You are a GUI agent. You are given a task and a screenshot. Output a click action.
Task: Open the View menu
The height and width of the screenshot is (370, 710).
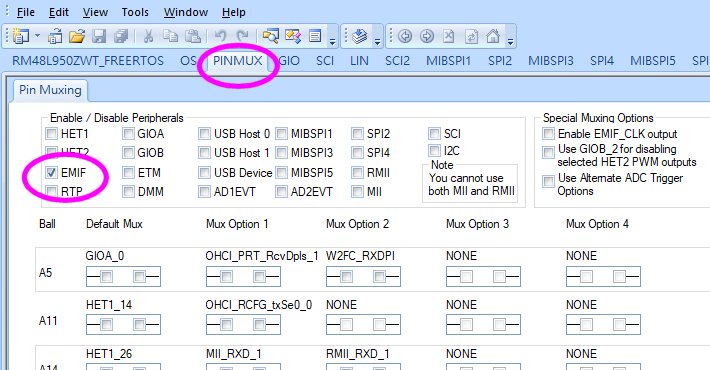[95, 12]
